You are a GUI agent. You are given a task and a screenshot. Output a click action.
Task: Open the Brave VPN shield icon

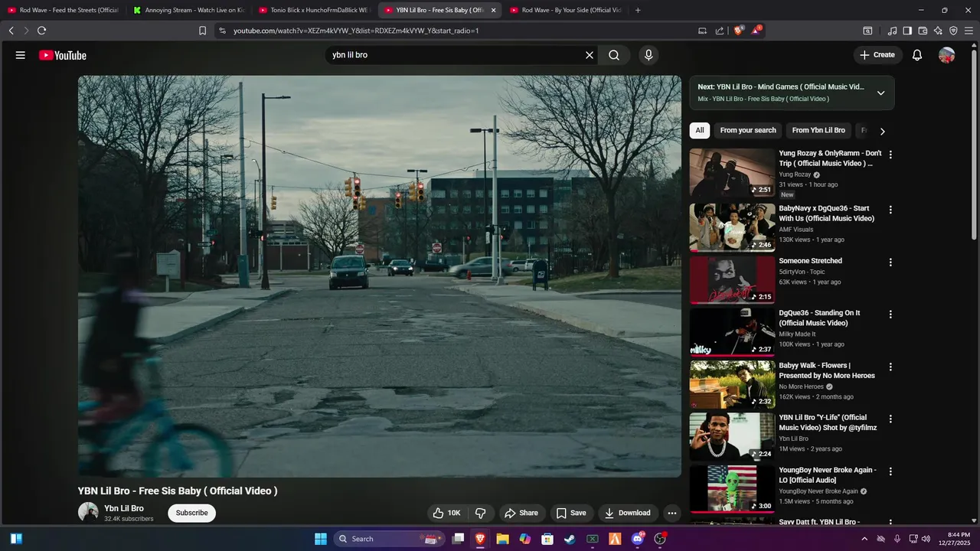pyautogui.click(x=953, y=31)
